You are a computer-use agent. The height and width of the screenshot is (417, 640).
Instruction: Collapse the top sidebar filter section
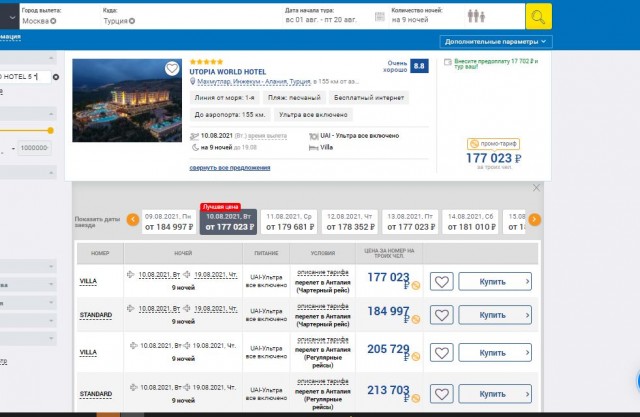(x=51, y=58)
